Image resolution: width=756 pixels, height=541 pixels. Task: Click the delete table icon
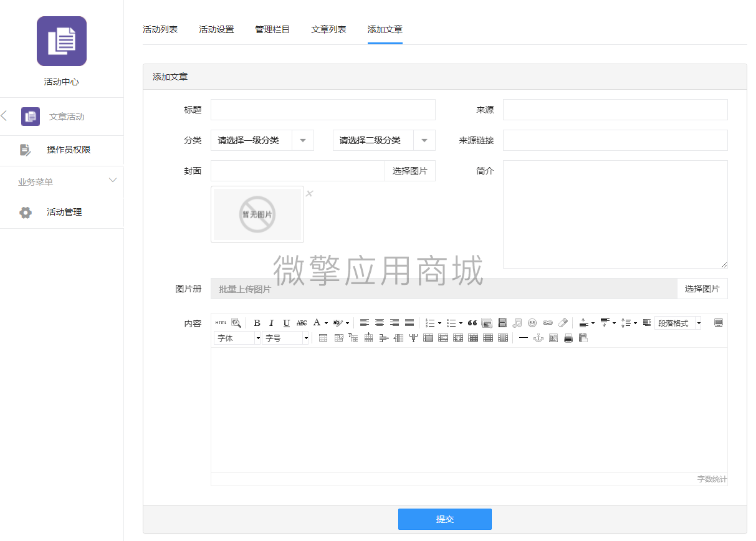pos(339,338)
